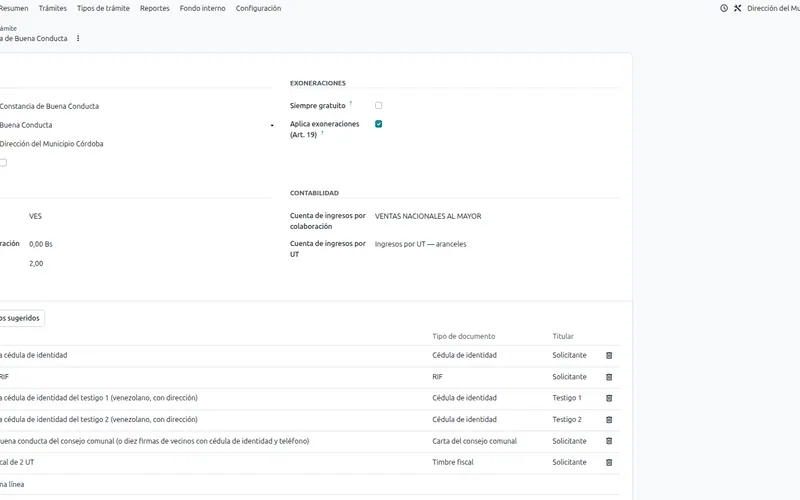
Task: Sort by Tipo de documento column header
Action: click(463, 336)
